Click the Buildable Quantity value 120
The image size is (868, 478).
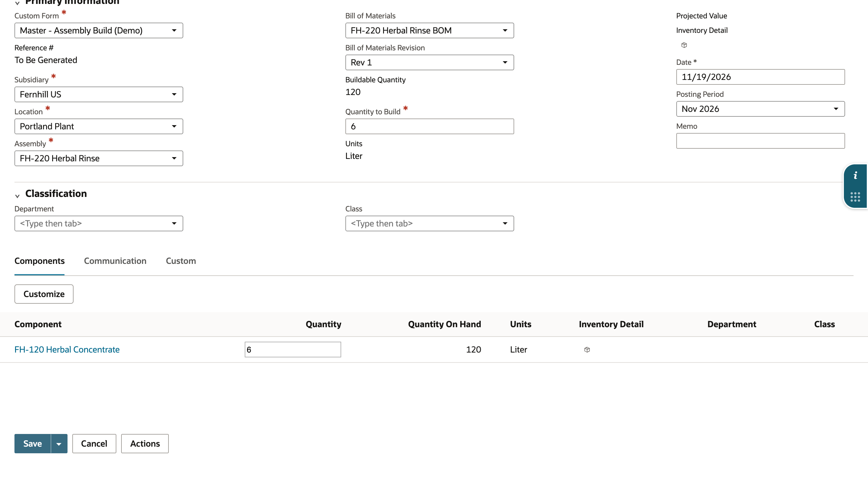(353, 92)
